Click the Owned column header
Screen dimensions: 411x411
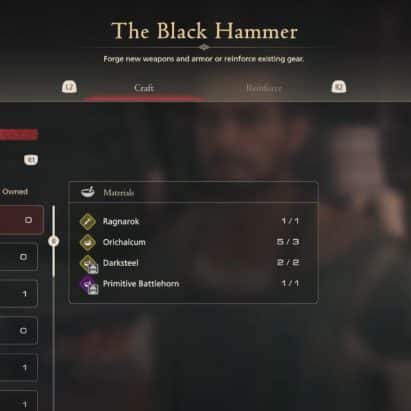click(15, 192)
